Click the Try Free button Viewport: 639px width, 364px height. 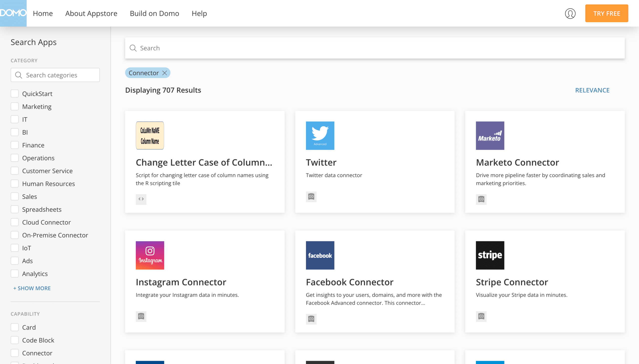click(607, 13)
